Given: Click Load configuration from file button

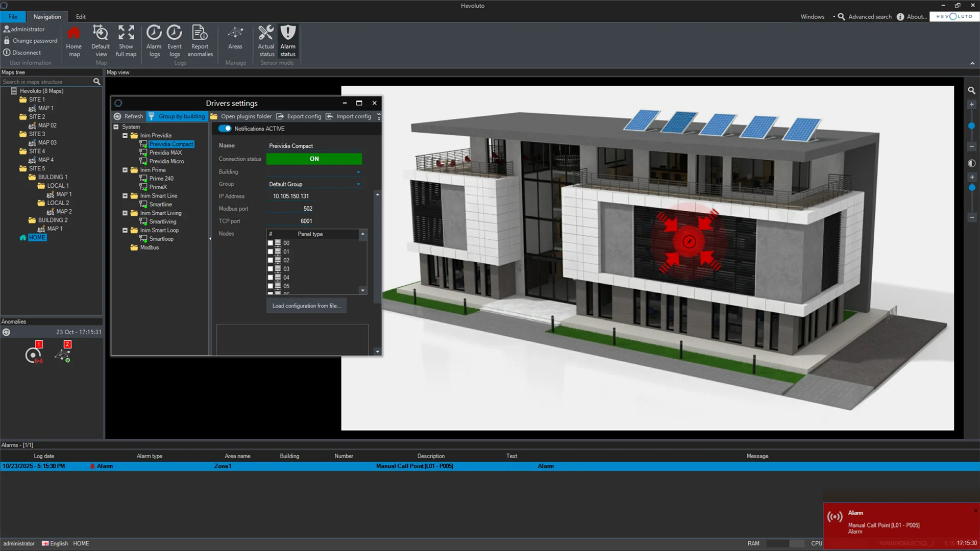Looking at the screenshot, I should pyautogui.click(x=306, y=306).
